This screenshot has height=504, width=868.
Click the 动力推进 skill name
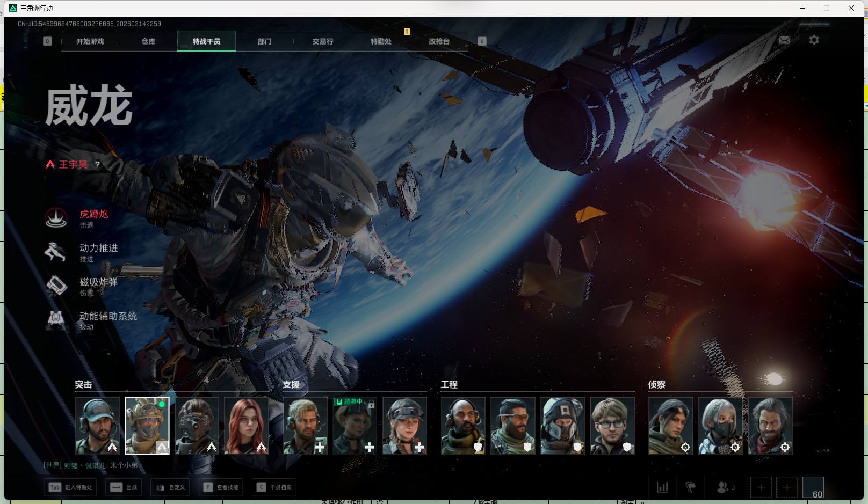point(99,248)
